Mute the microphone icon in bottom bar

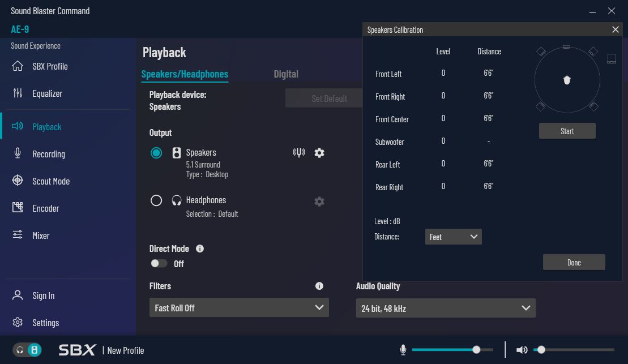click(403, 350)
